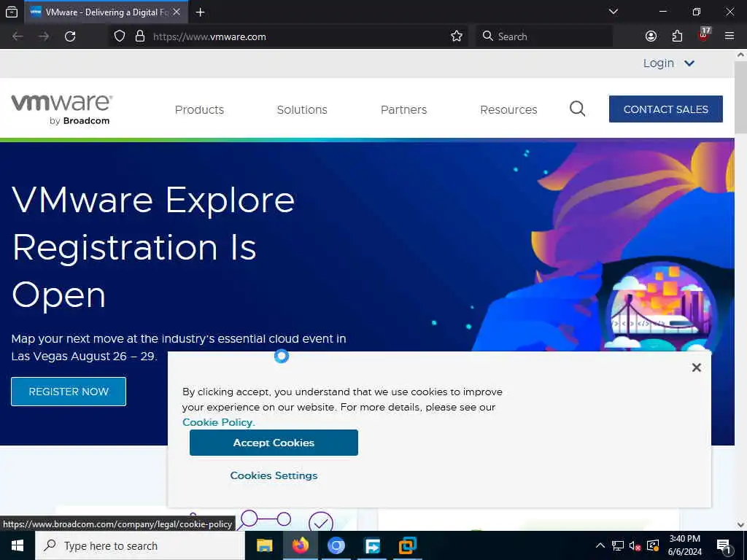
Task: Open Cookies Settings
Action: coord(274,475)
